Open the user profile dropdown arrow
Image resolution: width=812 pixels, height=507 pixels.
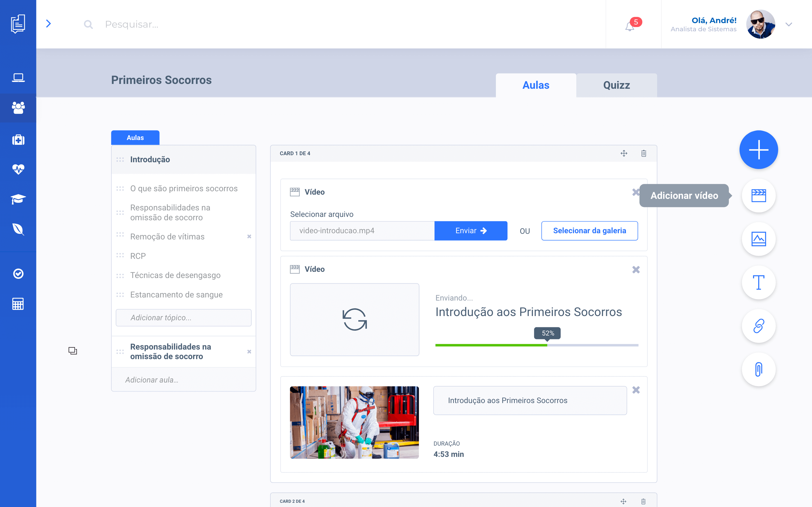[x=789, y=25]
